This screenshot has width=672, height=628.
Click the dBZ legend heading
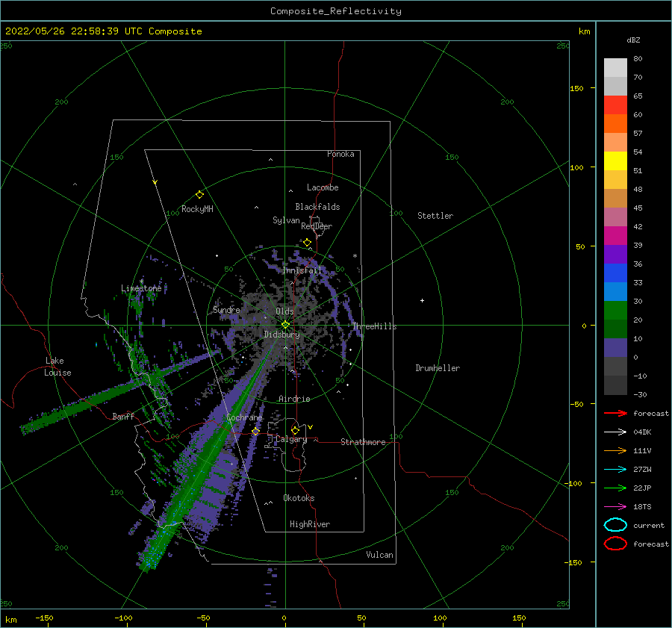[633, 40]
